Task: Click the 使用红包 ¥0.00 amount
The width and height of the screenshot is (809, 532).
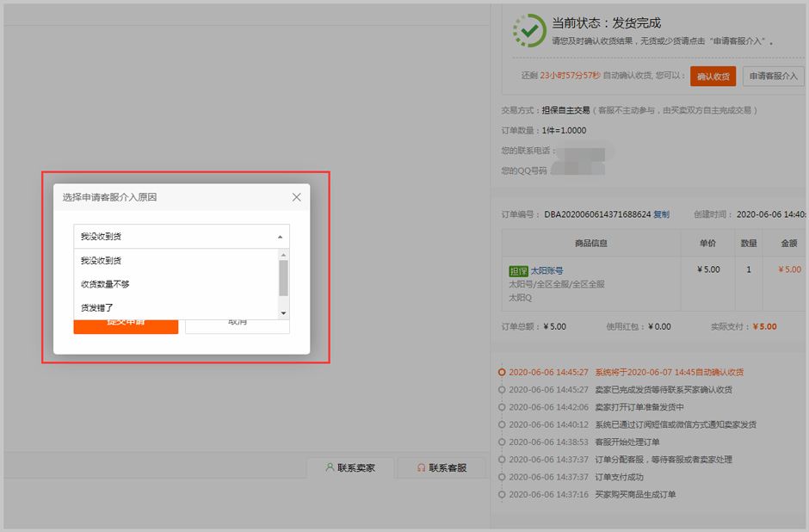Action: [659, 326]
